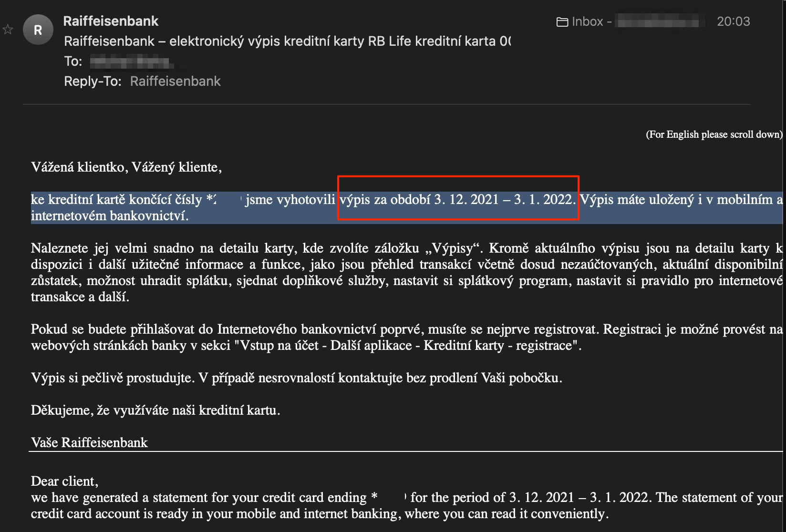Star this Raiffeisenbank email

tap(8, 30)
